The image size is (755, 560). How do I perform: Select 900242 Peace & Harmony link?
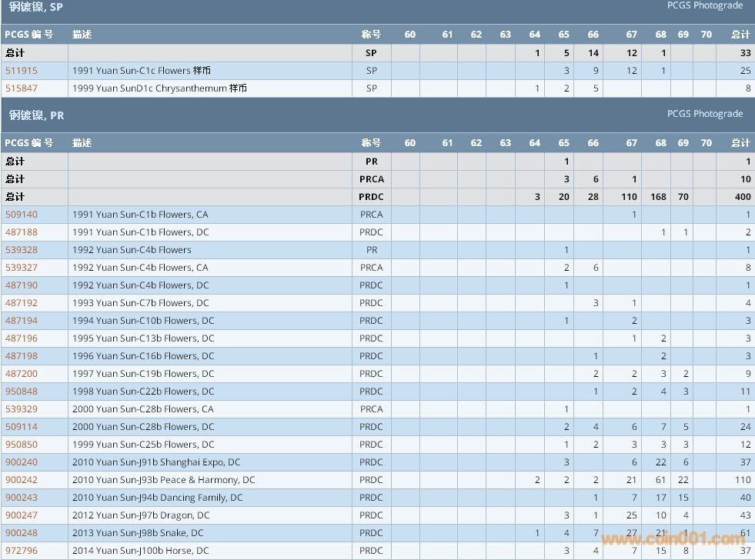coord(22,480)
